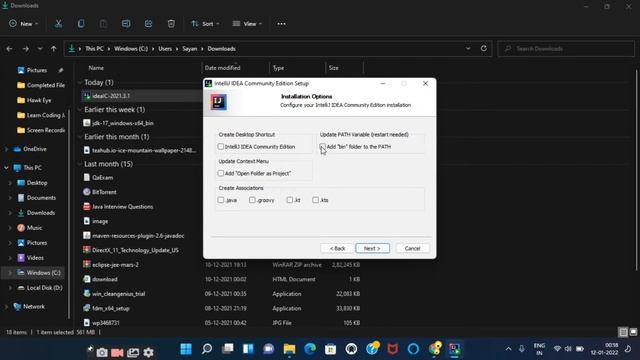This screenshot has height=360, width=640.
Task: Open Hawk Eye folder in sidebar
Action: tap(34, 100)
